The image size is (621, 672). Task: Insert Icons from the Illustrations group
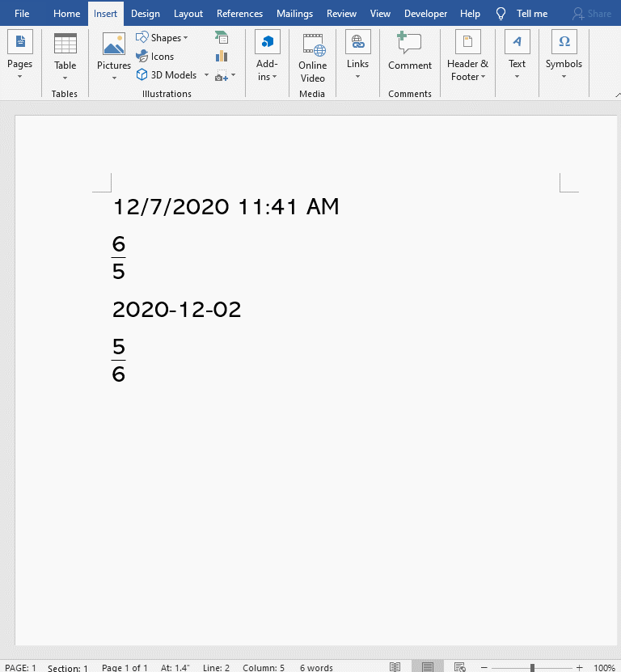click(155, 56)
